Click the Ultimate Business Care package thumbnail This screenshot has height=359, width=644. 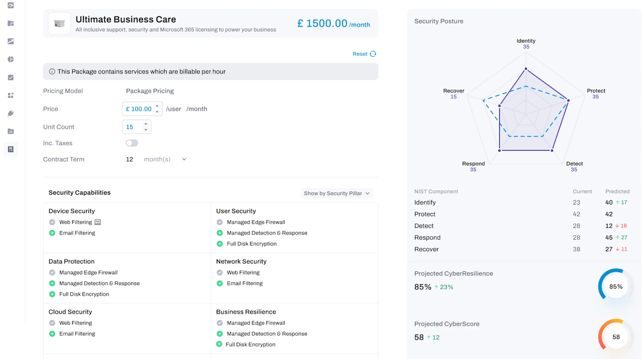[x=59, y=24]
